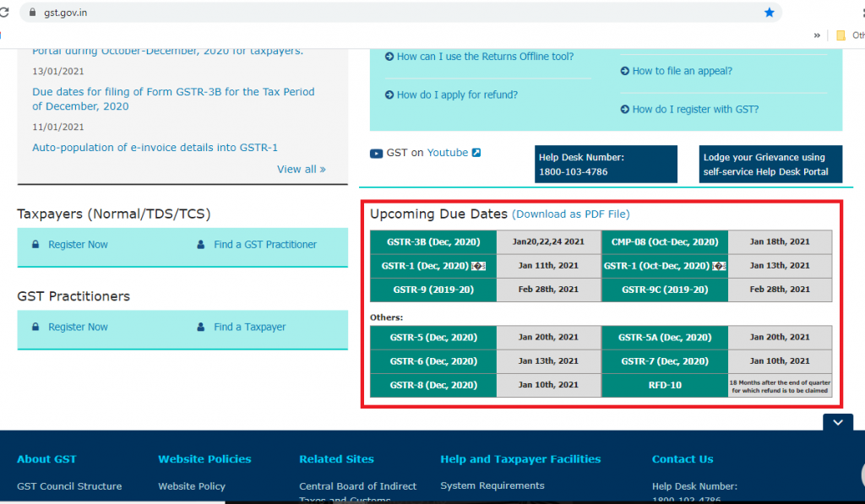Click the scroll-down chevron button above footer
The image size is (865, 504).
point(837,423)
